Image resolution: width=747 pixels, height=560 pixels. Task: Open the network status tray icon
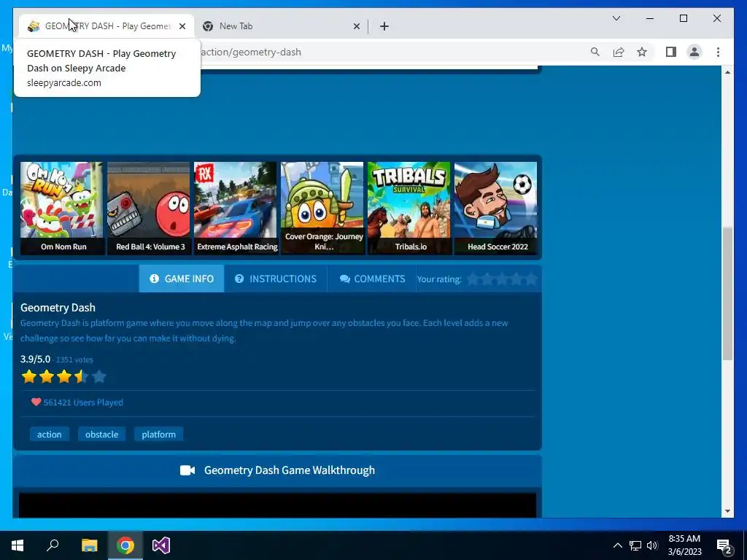pyautogui.click(x=635, y=545)
